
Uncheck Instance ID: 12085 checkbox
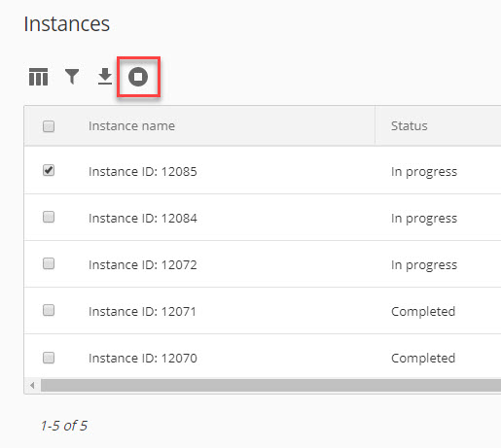[49, 170]
